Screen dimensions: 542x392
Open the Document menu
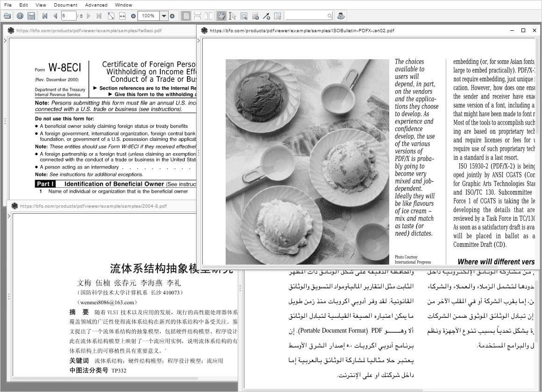tap(66, 5)
